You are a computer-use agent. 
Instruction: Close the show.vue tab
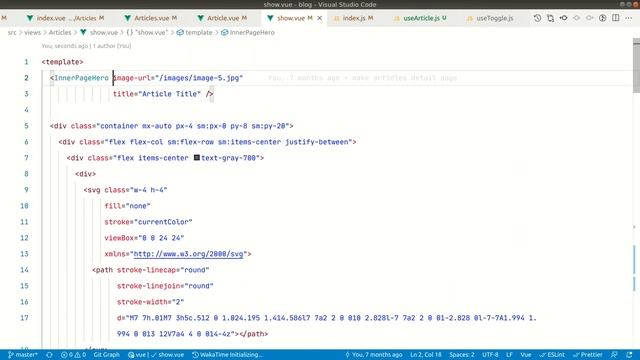click(x=320, y=18)
